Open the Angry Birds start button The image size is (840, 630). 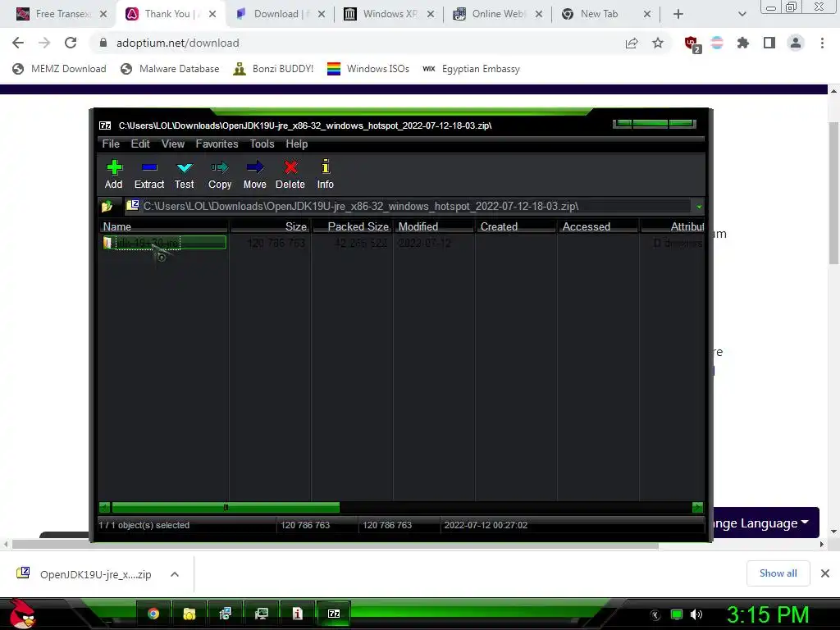click(x=22, y=614)
